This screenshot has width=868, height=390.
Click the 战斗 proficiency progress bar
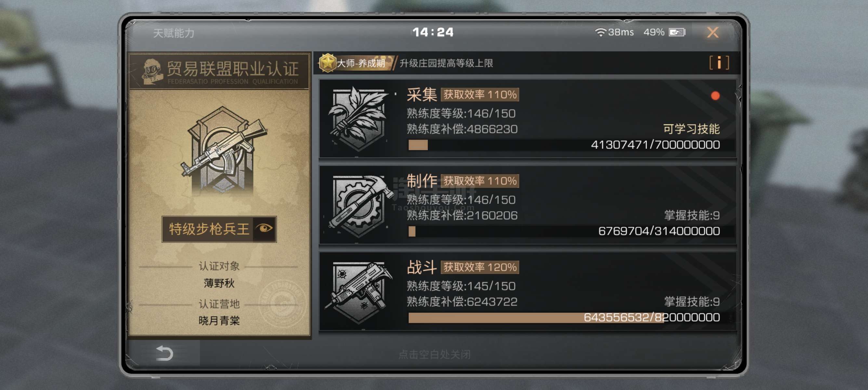[564, 317]
